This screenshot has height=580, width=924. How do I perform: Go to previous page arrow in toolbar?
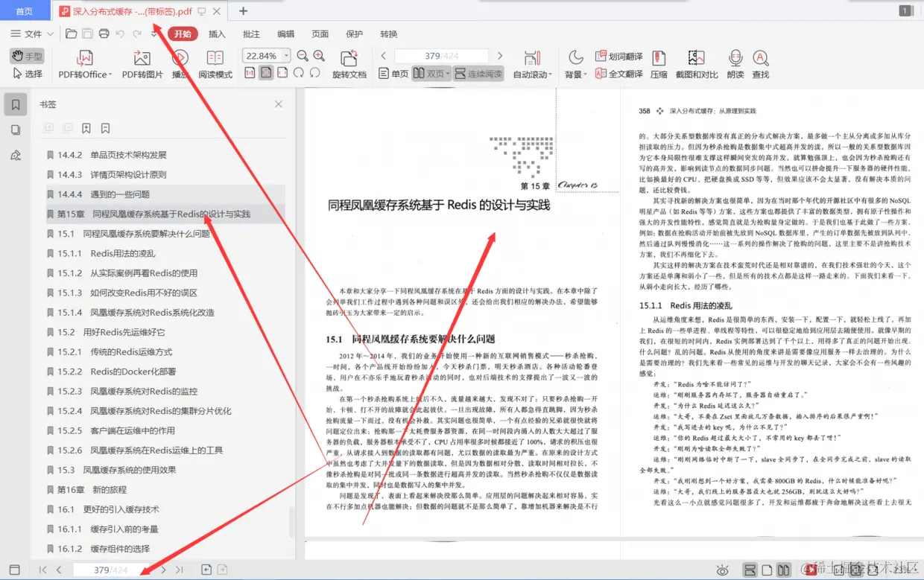pos(384,56)
